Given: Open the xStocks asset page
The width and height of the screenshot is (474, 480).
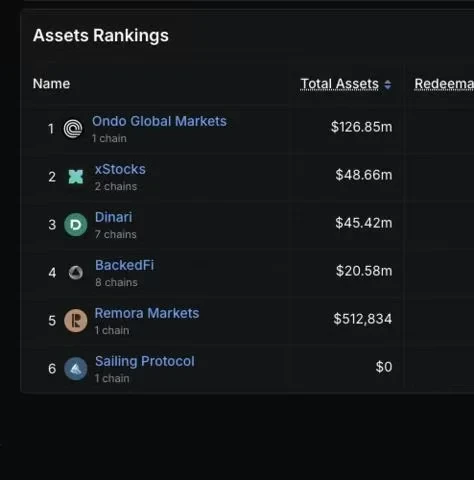Looking at the screenshot, I should [120, 169].
